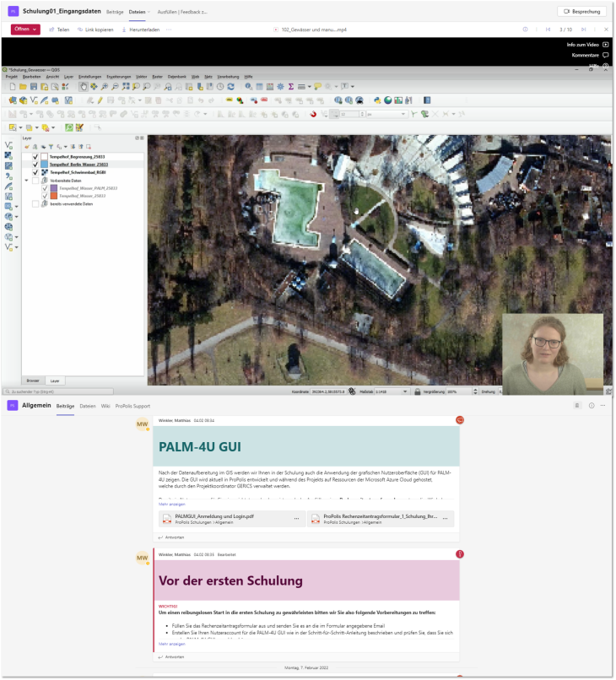
Task: Click the Zoom In magnifier tool
Action: [105, 87]
